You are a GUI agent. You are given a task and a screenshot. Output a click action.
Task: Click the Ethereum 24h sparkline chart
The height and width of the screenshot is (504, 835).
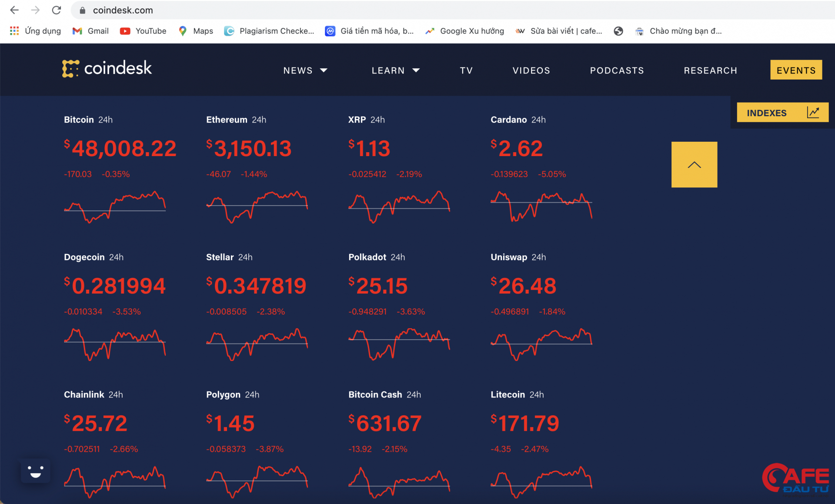pos(257,207)
